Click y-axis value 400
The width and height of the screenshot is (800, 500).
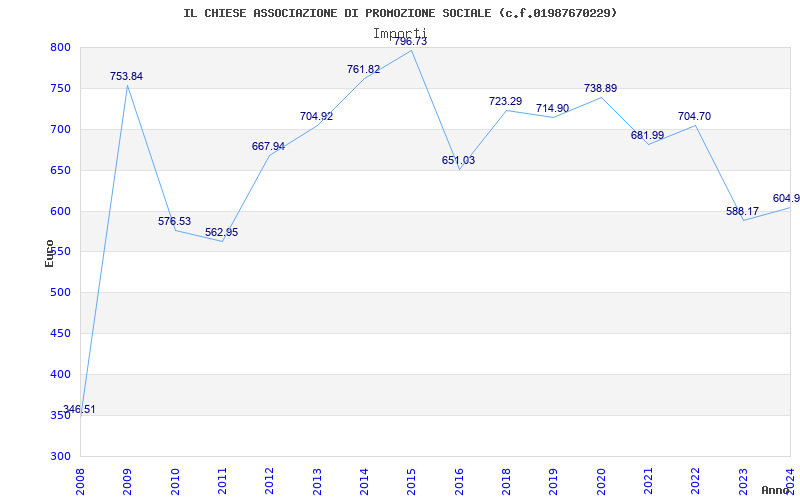[x=60, y=374]
